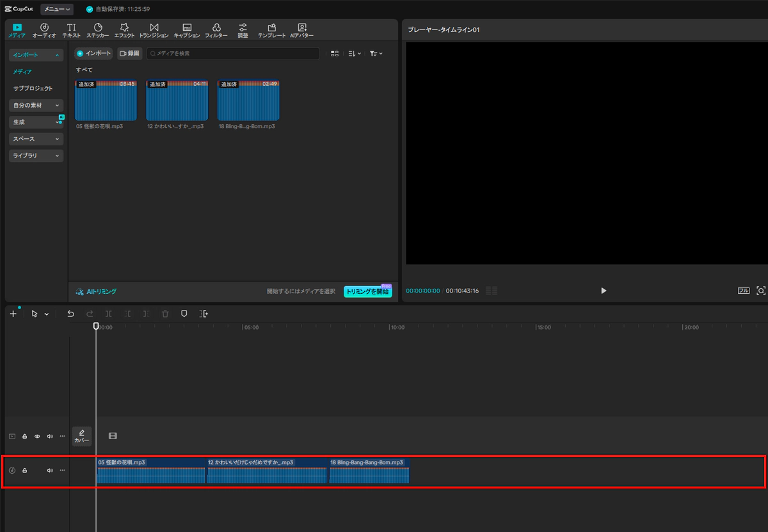Open more options for video track

tap(62, 436)
